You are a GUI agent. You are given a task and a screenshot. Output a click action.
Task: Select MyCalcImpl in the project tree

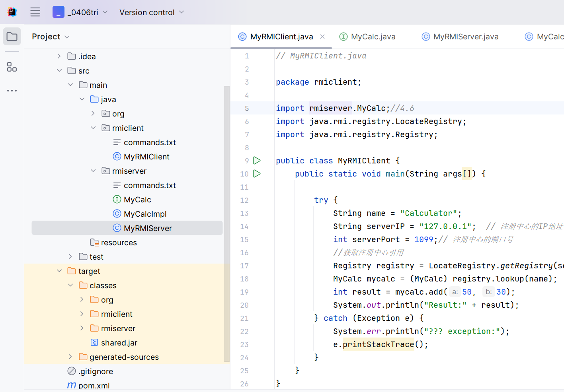pyautogui.click(x=145, y=214)
